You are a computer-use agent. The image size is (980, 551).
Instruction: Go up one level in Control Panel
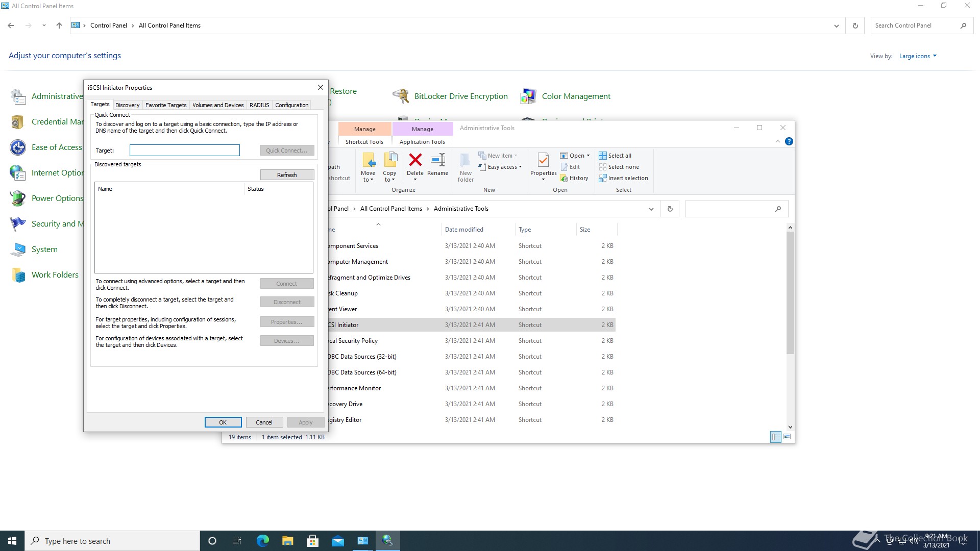tap(59, 26)
